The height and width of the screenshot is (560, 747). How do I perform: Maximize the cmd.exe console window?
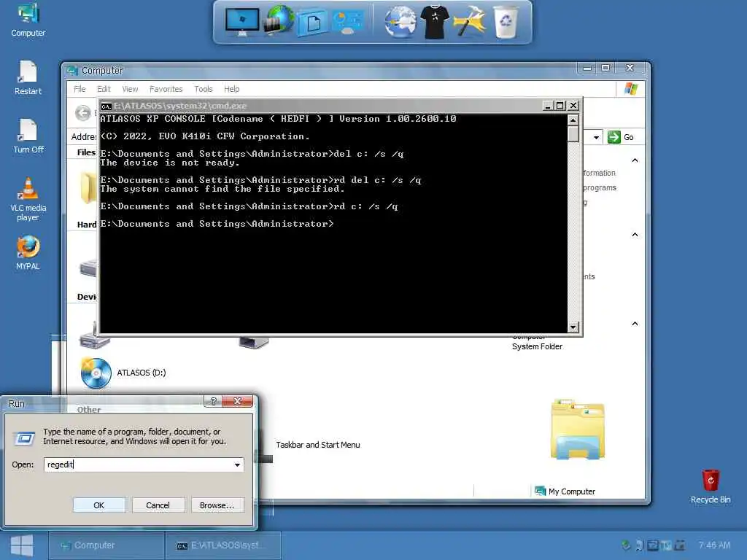coord(561,106)
